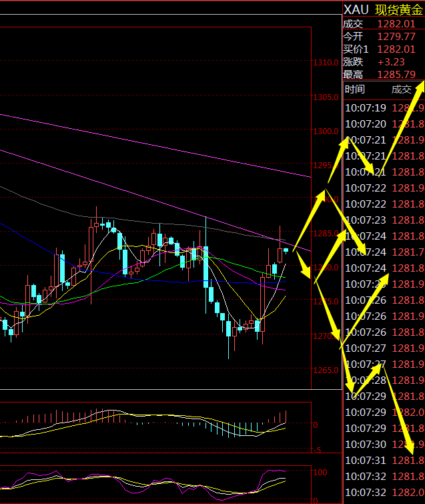Select the 10:07:20 tick row
Image resolution: width=425 pixels, height=504 pixels.
pos(384,123)
